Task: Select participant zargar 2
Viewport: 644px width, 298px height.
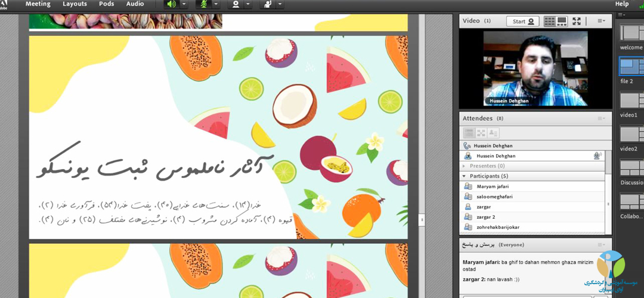Action: tap(532, 217)
